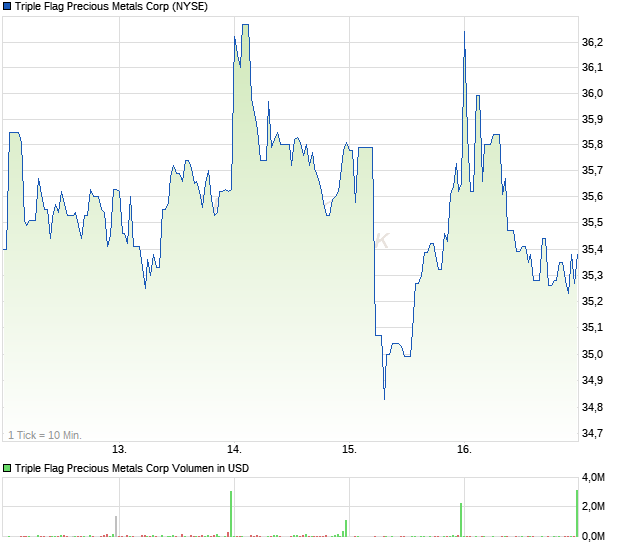620x546 pixels.
Task: Click the 35,3 price axis label
Action: [592, 275]
